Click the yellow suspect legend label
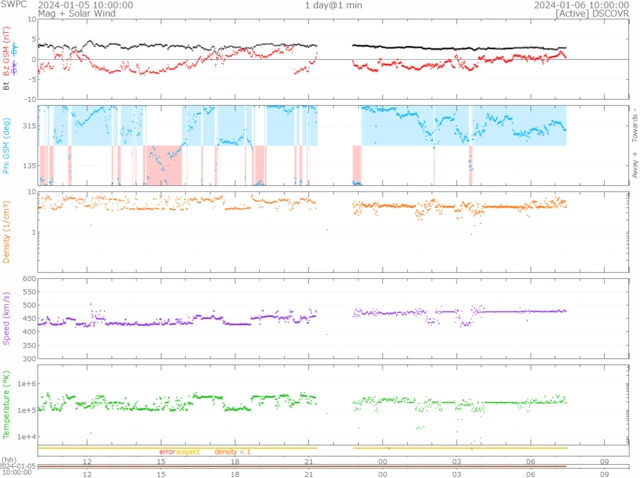This screenshot has width=640, height=478. click(188, 452)
